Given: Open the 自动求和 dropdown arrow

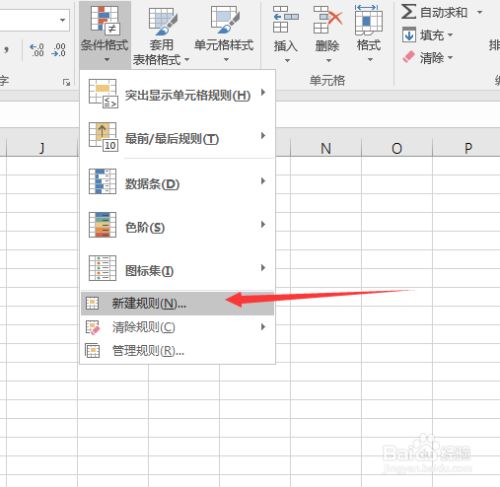Looking at the screenshot, I should [x=480, y=13].
